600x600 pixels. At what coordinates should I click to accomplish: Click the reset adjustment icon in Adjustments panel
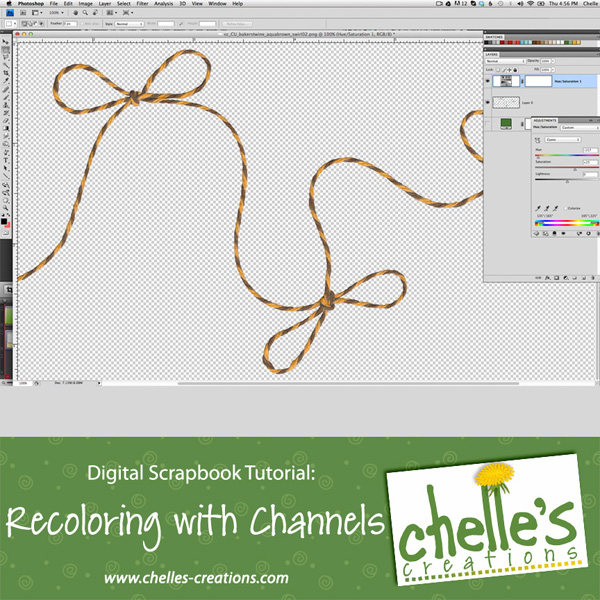pos(588,233)
